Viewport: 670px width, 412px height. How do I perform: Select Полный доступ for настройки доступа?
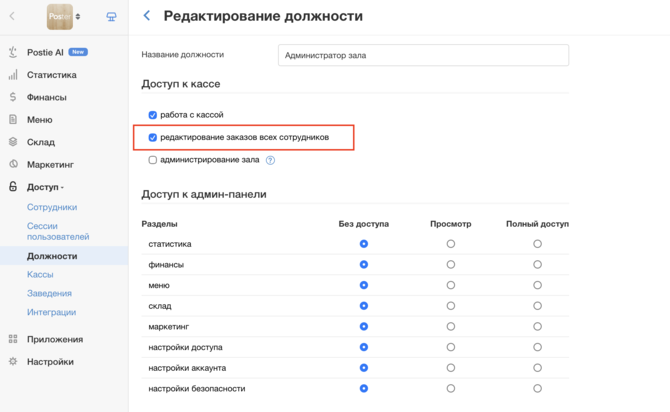(537, 347)
